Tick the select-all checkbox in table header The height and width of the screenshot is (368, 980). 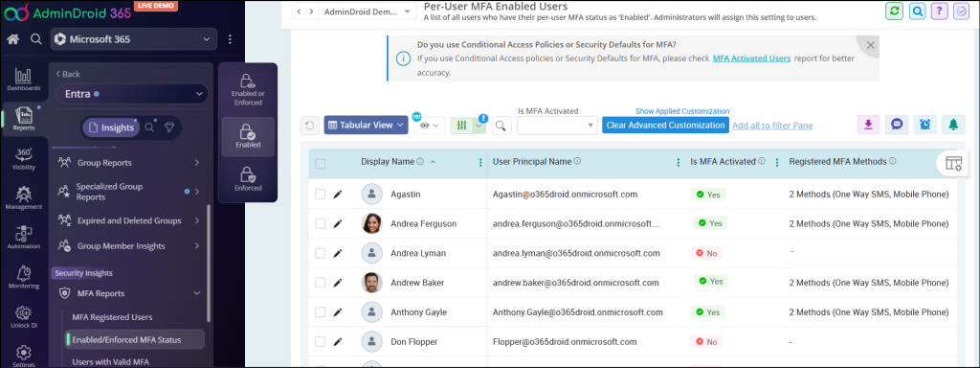320,164
